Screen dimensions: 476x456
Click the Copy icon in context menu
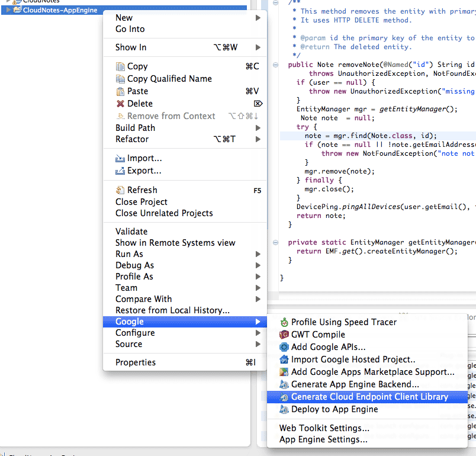tap(121, 66)
